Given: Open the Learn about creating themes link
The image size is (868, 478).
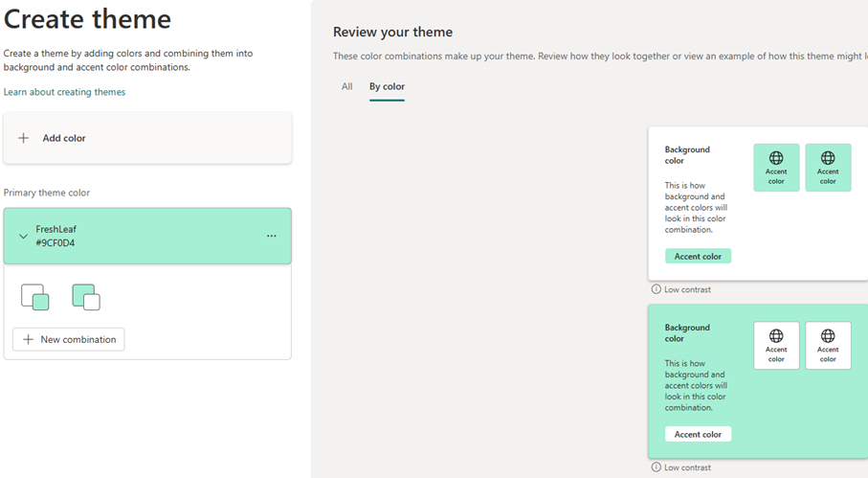Looking at the screenshot, I should click(64, 92).
